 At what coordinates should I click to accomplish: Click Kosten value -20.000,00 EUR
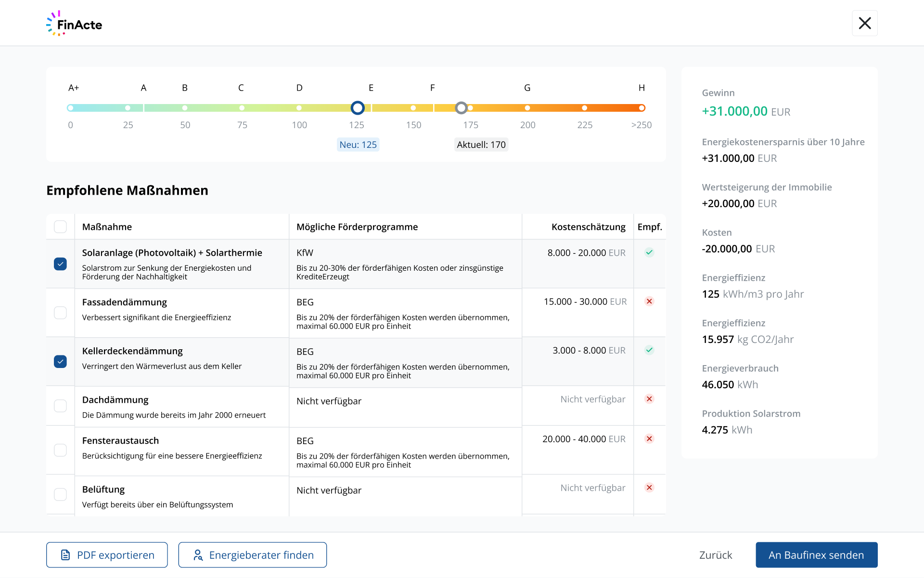738,249
